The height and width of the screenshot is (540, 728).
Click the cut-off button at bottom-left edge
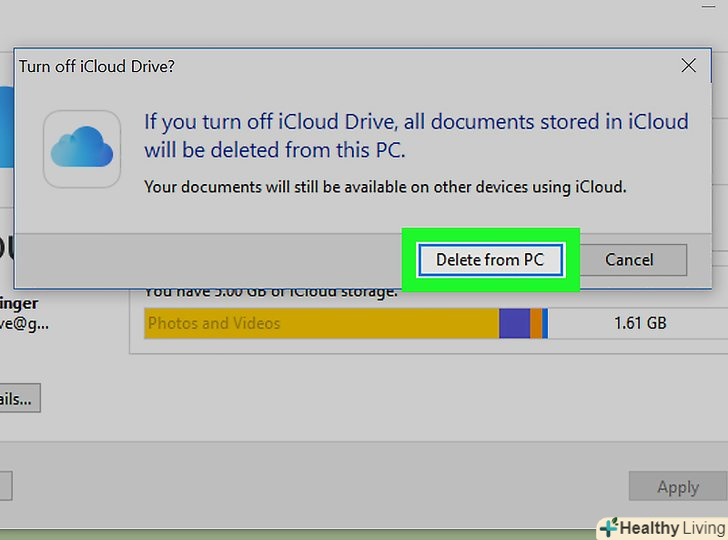click(5, 487)
